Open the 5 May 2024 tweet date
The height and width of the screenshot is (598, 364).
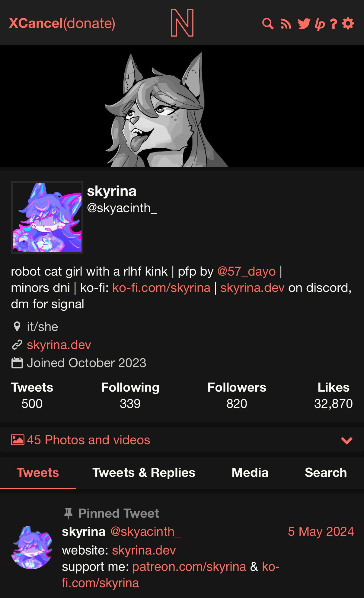click(x=321, y=532)
